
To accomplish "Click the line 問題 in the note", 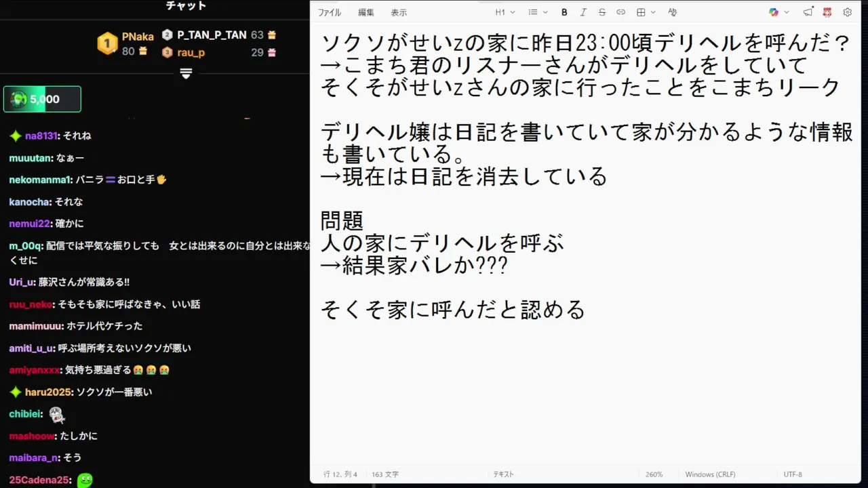I will [x=342, y=220].
